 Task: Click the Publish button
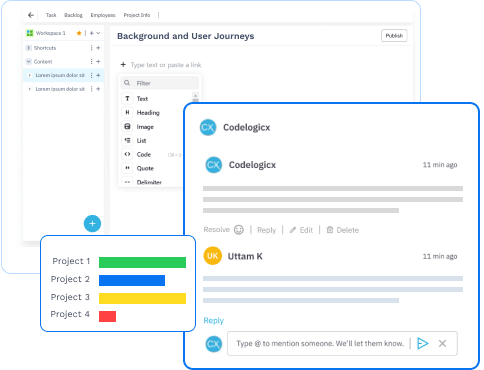click(394, 36)
